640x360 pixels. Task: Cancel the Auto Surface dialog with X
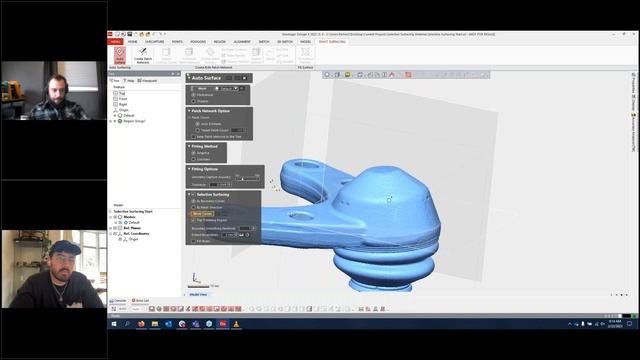click(x=244, y=78)
